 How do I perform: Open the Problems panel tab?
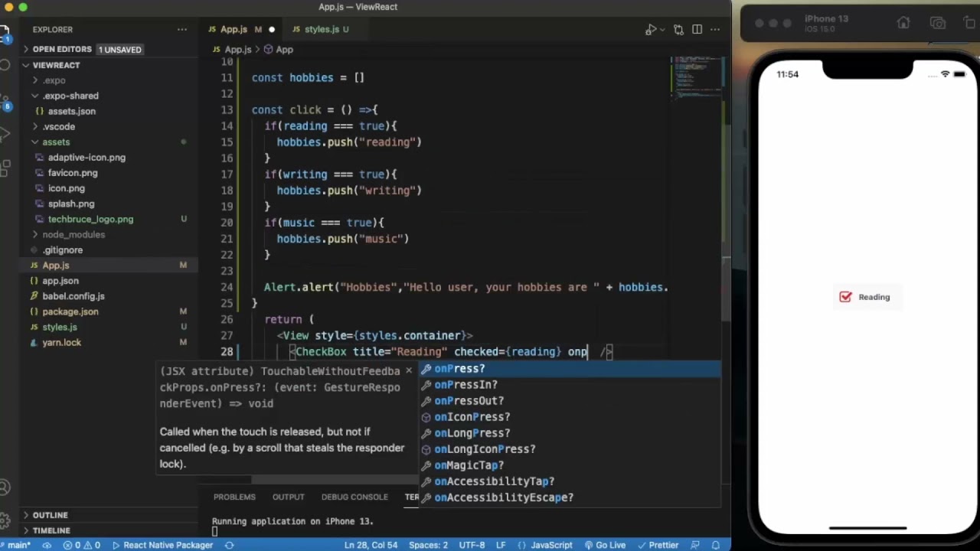point(234,497)
